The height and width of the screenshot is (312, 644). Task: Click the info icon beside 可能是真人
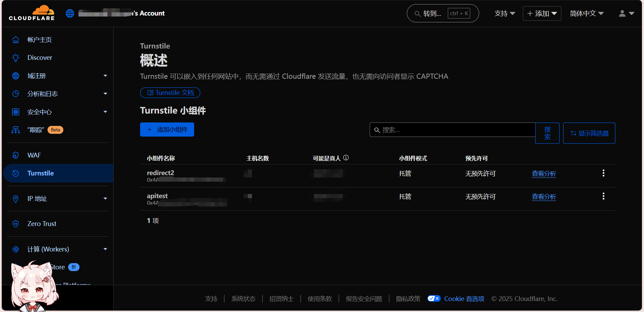346,158
